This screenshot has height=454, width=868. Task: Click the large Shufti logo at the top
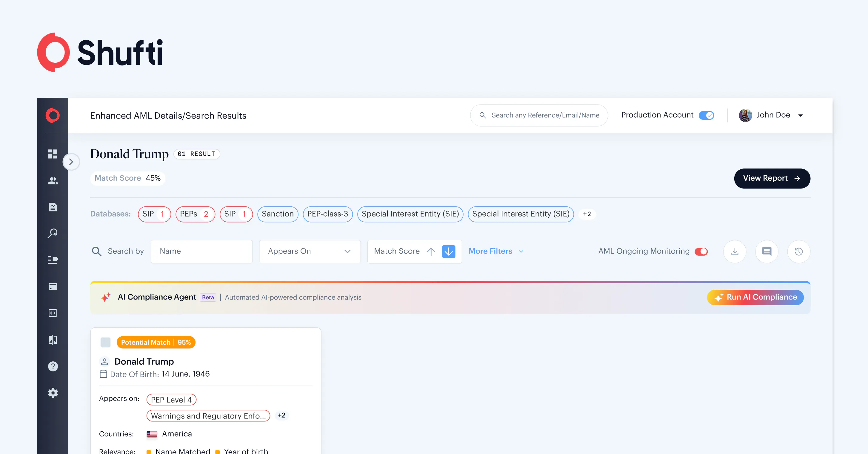100,52
